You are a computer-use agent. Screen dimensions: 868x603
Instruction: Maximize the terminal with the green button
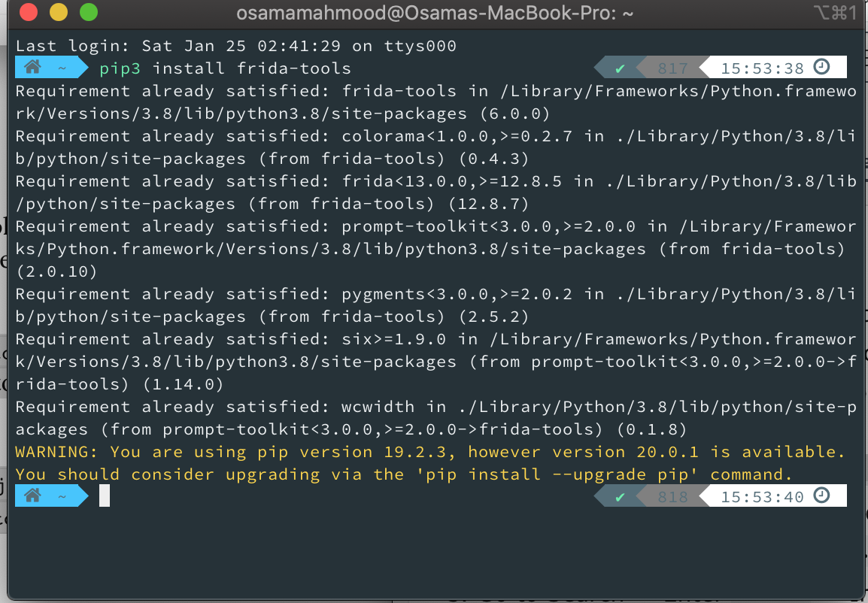pos(88,12)
